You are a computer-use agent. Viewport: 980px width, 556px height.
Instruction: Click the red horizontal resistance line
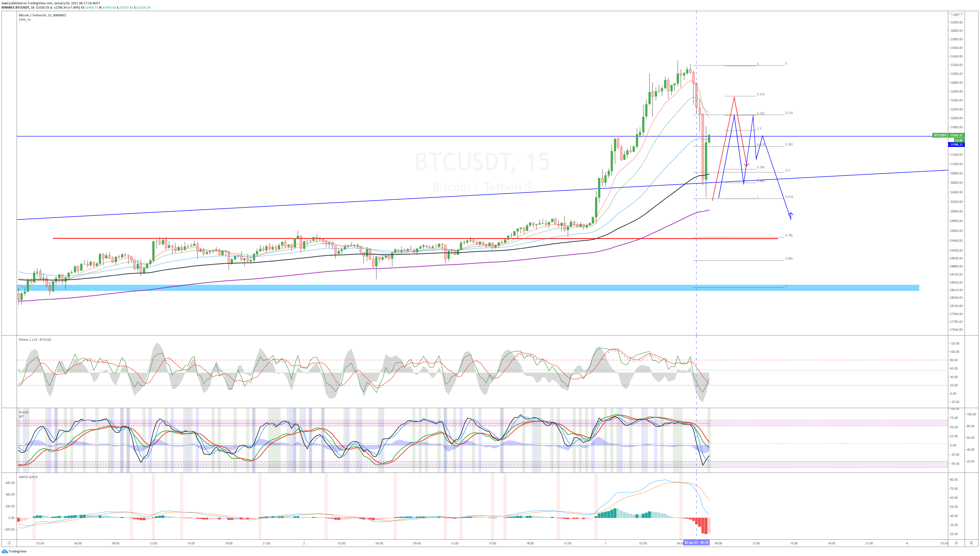pos(415,238)
